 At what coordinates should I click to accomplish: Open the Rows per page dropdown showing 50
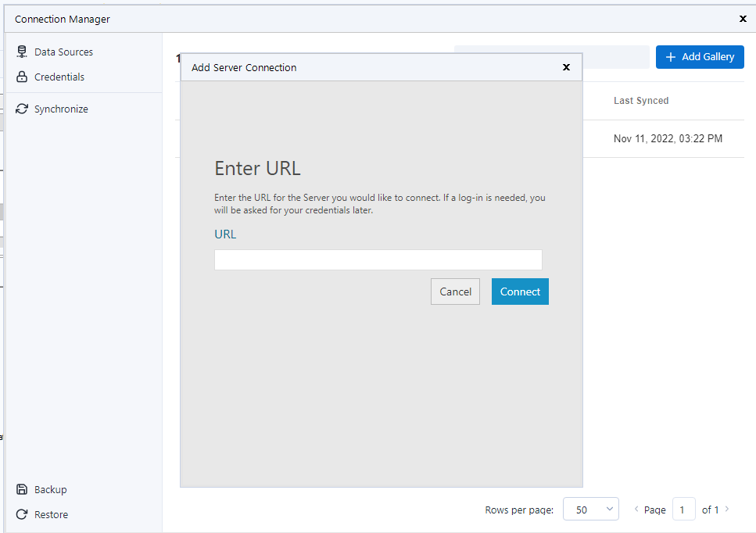point(590,509)
